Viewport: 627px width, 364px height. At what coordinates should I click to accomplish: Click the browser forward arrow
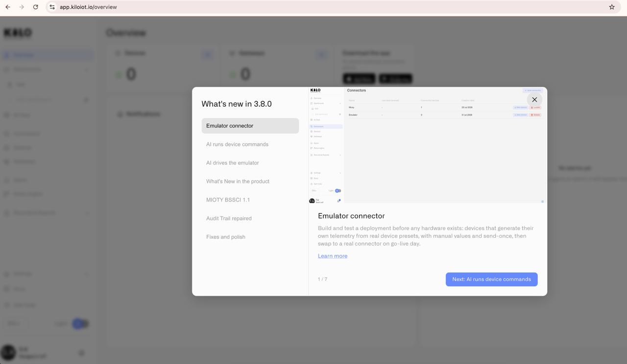pos(22,7)
